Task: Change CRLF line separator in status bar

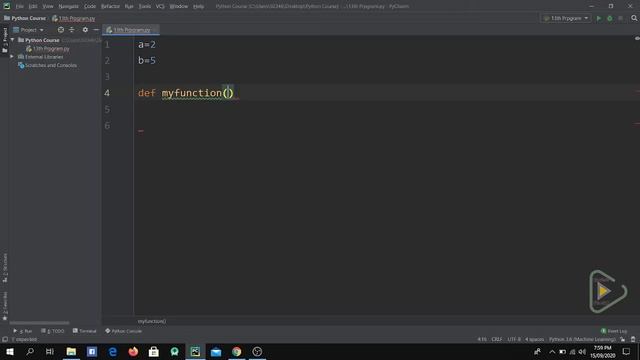Action: [497, 340]
